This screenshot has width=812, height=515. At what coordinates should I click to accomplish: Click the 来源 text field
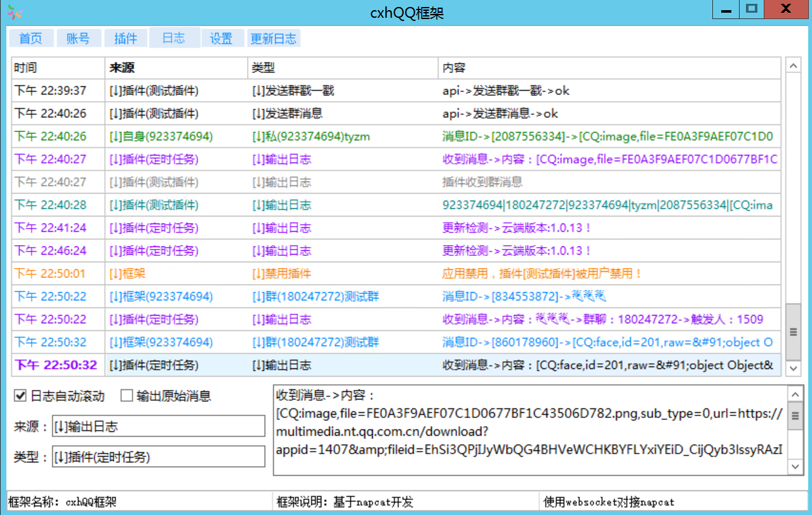point(159,427)
